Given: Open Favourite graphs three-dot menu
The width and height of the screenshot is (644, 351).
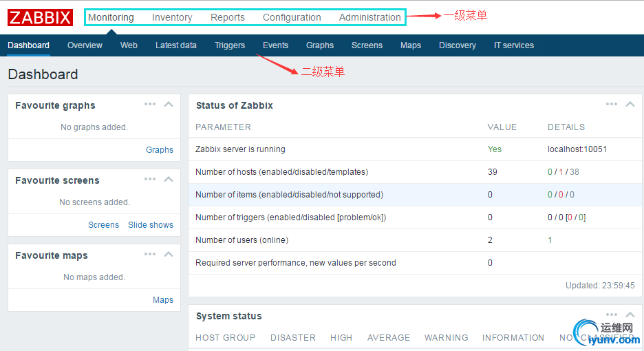Looking at the screenshot, I should [x=150, y=104].
